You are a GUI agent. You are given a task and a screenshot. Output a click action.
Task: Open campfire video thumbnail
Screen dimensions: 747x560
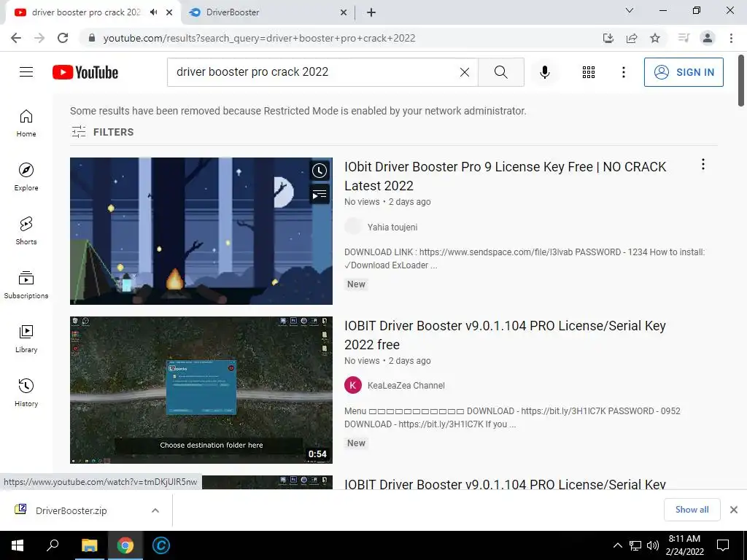[201, 231]
